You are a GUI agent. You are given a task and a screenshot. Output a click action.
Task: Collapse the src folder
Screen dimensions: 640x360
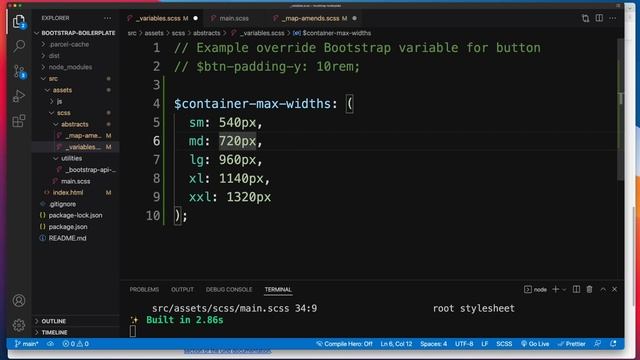coord(50,78)
